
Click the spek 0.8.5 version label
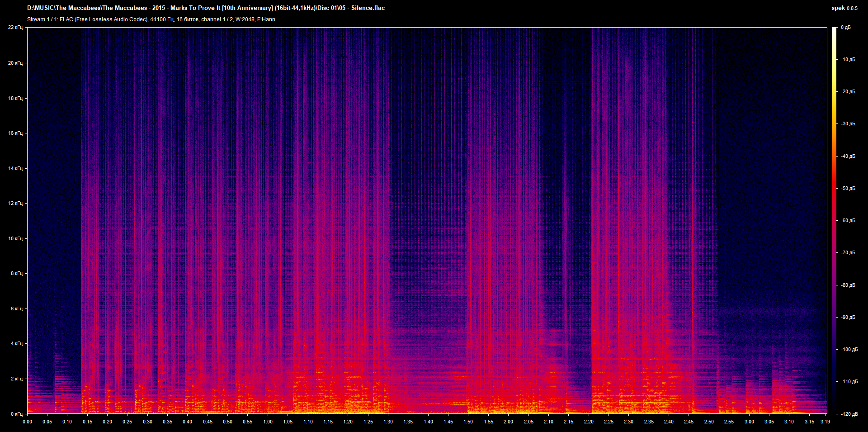(x=844, y=8)
